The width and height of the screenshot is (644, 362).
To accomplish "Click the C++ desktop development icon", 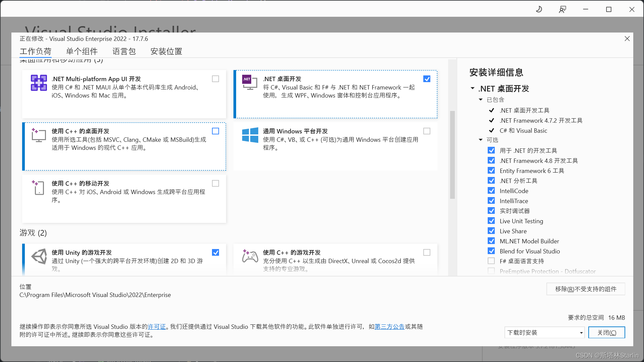I will click(x=39, y=135).
